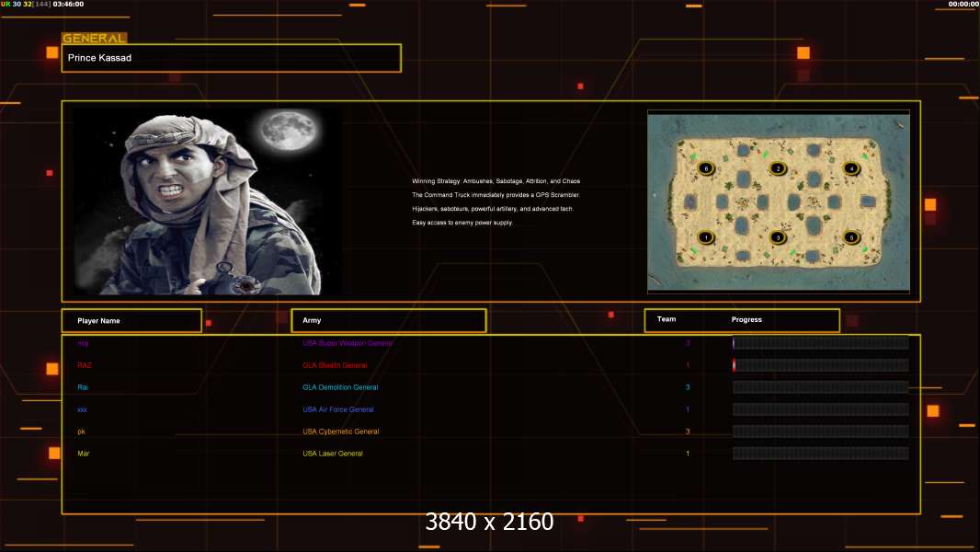Click USA Air Force General progress bar
Image resolution: width=980 pixels, height=552 pixels.
[x=821, y=409]
